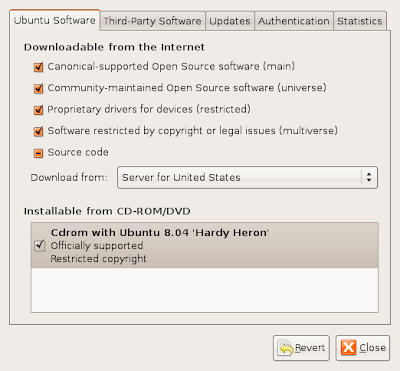This screenshot has height=371, width=400.
Task: Toggle Community-maintained software (universe) checkbox
Action: pyautogui.click(x=39, y=89)
